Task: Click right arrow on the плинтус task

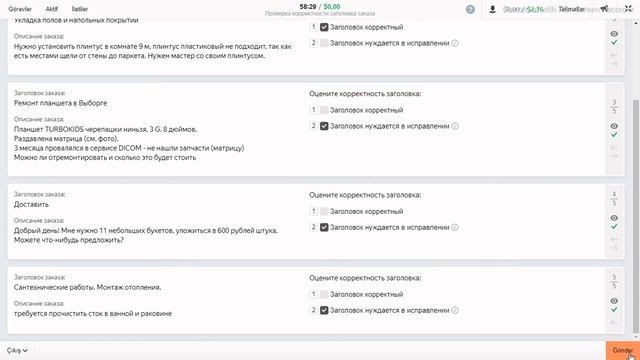Action: tap(614, 64)
